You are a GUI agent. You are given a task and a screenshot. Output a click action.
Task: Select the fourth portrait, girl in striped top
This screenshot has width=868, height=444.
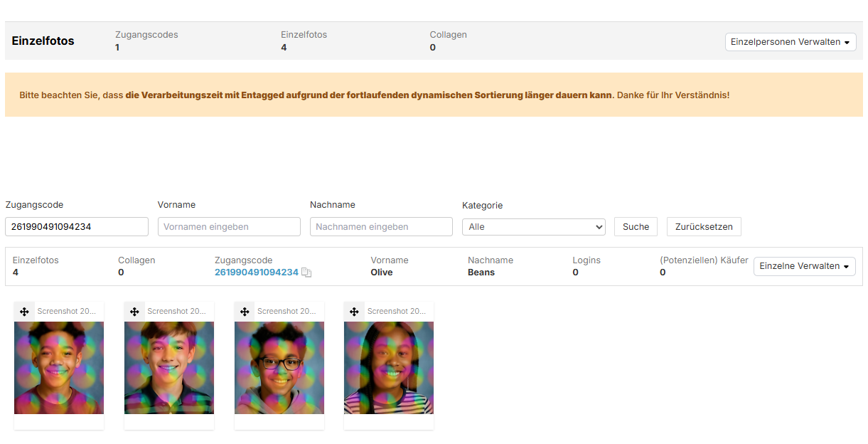389,368
